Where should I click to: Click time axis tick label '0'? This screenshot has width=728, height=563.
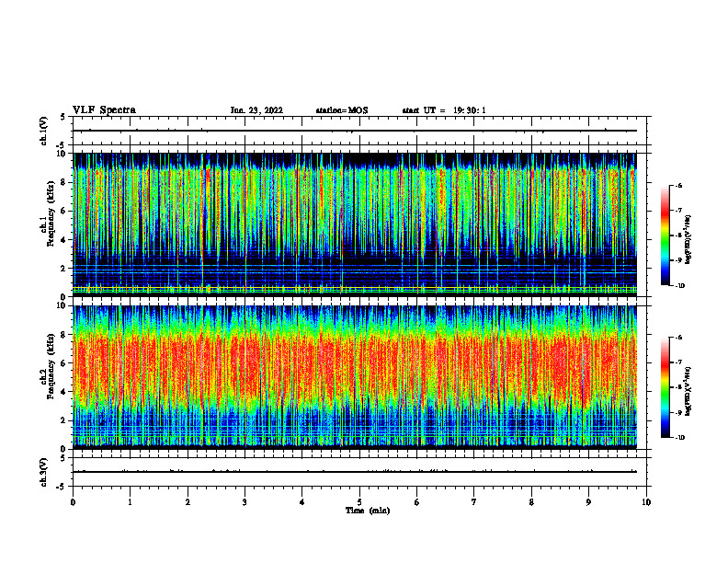point(73,502)
